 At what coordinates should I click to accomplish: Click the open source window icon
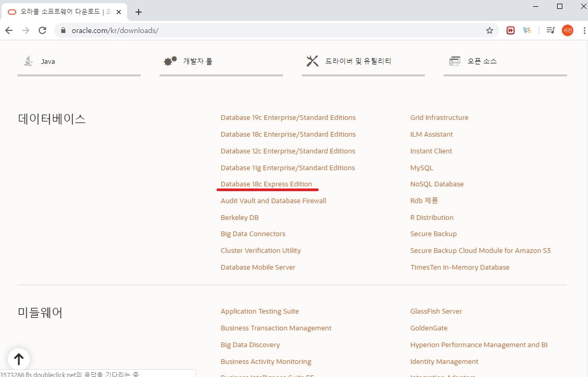[455, 61]
